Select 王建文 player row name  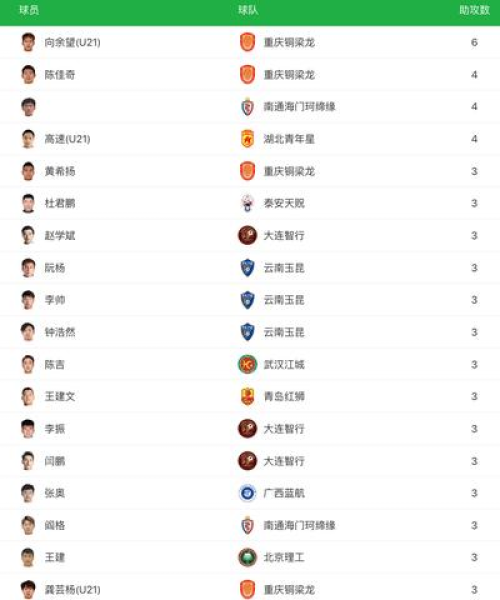click(x=60, y=396)
